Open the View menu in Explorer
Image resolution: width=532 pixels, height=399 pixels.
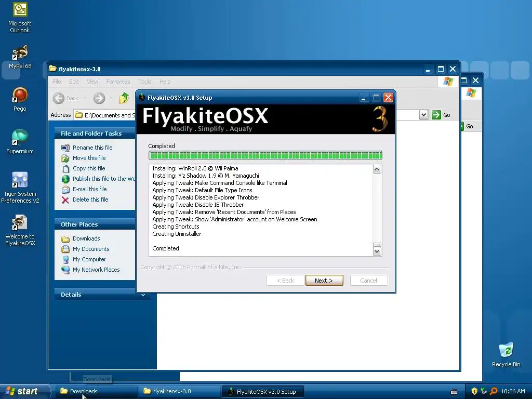pos(92,82)
